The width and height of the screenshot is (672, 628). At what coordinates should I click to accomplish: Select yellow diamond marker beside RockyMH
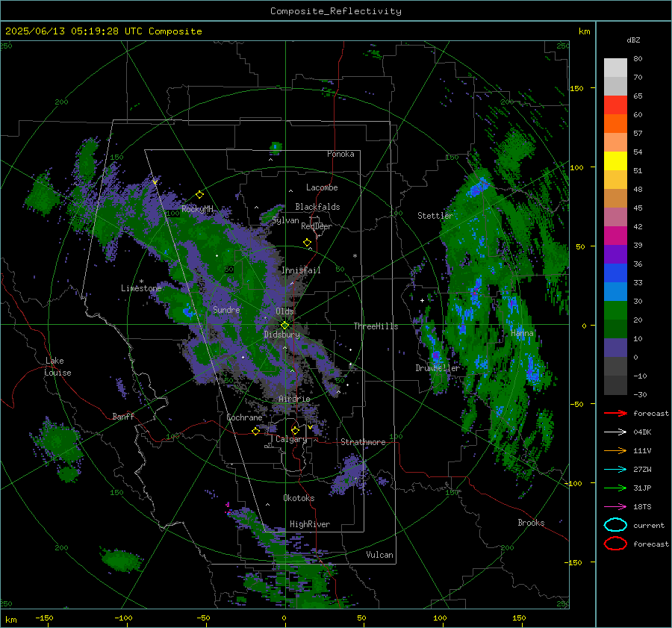(199, 195)
